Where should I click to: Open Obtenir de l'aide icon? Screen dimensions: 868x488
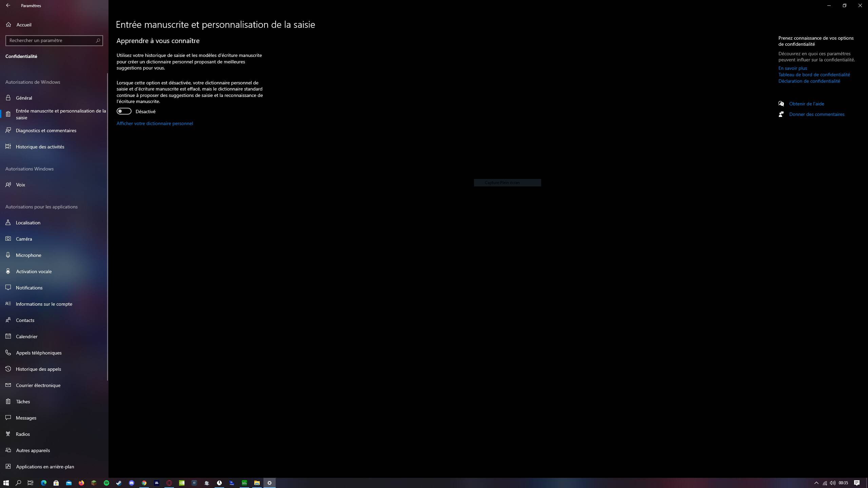[781, 104]
